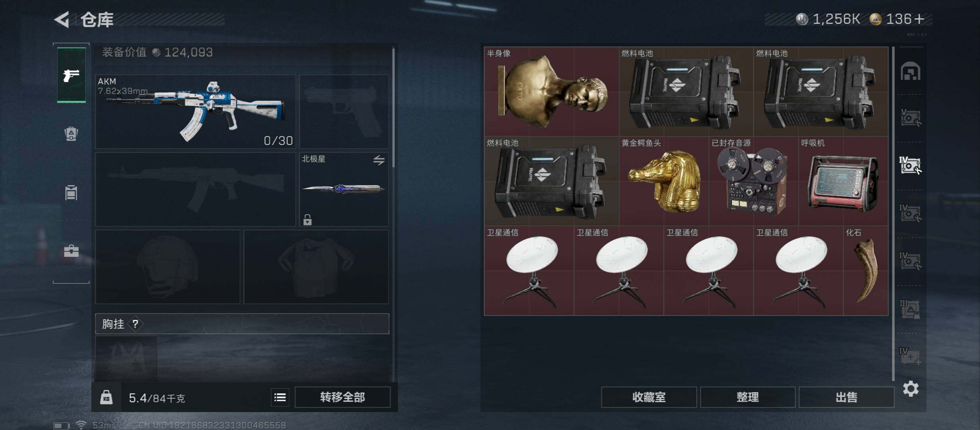Open the 收藏室 button

(649, 397)
